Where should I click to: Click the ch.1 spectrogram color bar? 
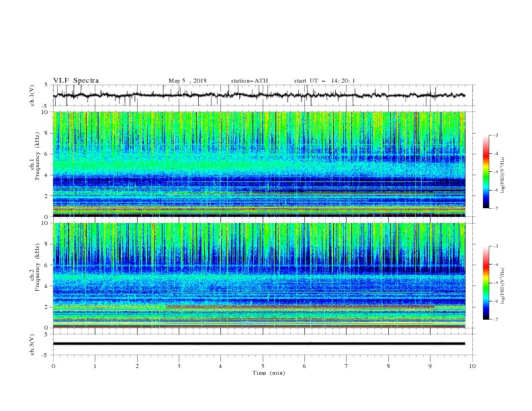[486, 172]
